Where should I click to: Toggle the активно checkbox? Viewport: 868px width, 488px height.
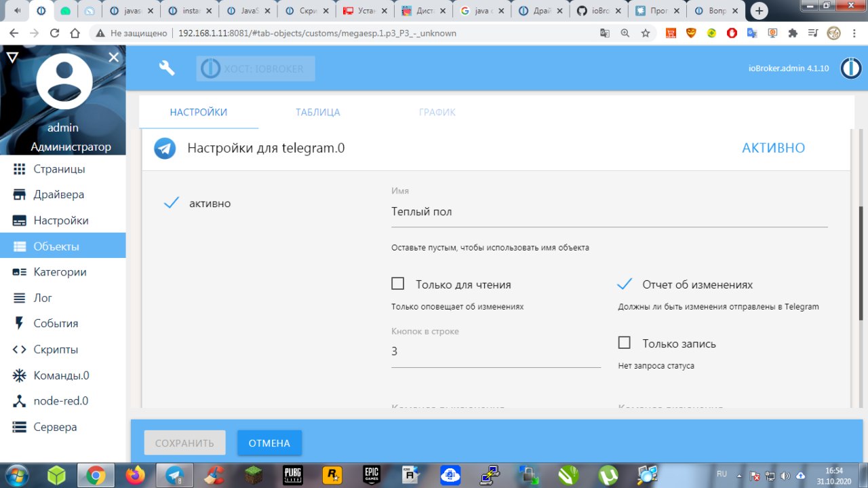(x=172, y=203)
